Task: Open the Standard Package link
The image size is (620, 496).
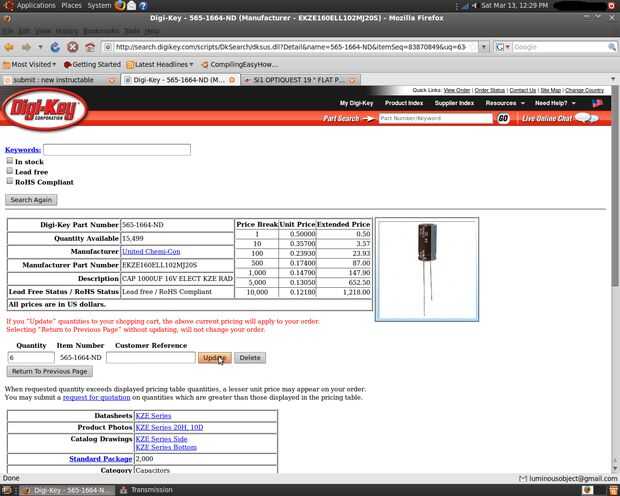Action: click(100, 459)
